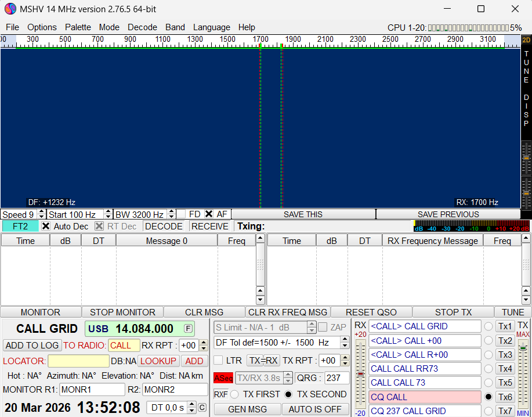Click the C button next to DT
532x417 pixels.
tap(202, 408)
